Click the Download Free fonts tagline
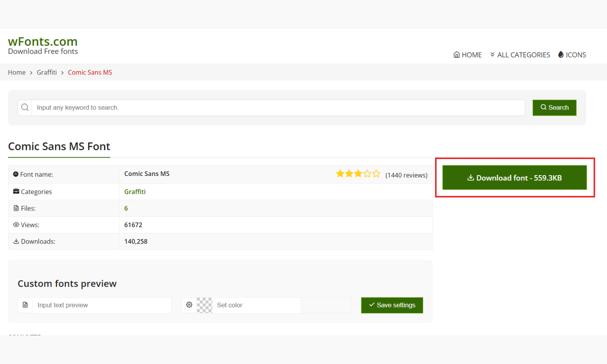The image size is (607, 364). point(43,51)
